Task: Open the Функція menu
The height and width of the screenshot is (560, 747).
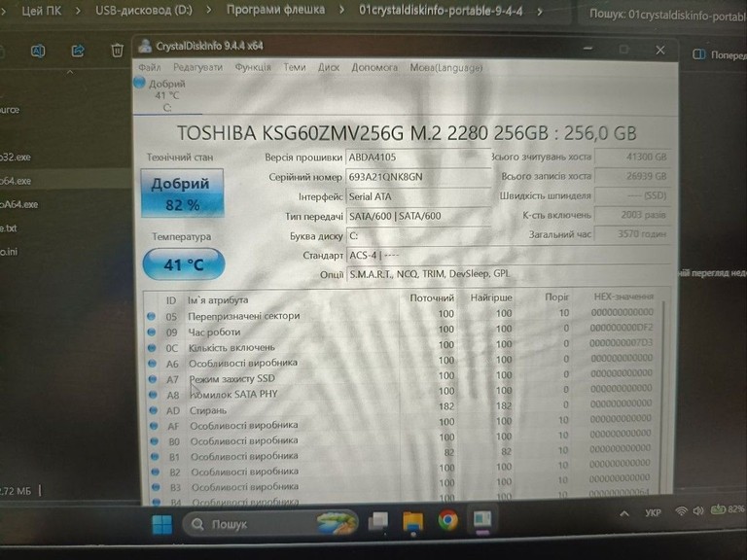Action: click(x=253, y=67)
